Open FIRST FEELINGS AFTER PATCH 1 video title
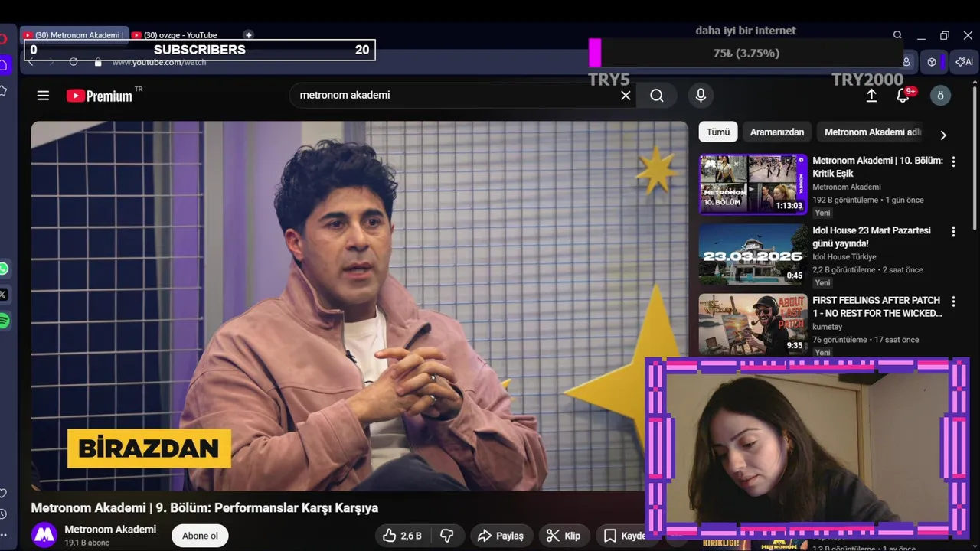Image resolution: width=980 pixels, height=551 pixels. (877, 307)
